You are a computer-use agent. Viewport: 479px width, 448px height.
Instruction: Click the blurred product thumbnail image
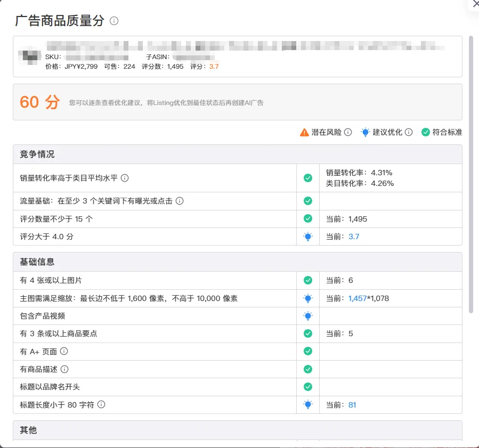click(30, 56)
